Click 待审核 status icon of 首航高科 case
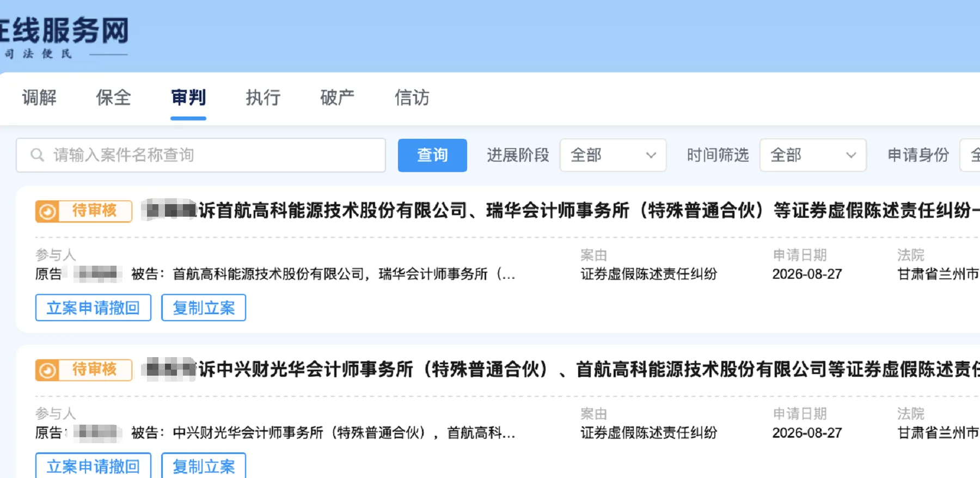980x478 pixels. click(47, 211)
